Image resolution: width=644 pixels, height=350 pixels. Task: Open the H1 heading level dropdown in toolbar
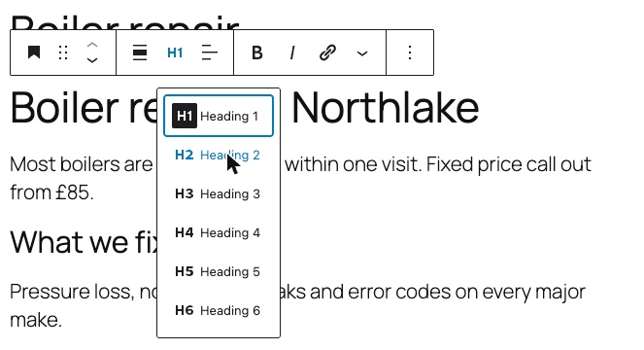click(175, 52)
